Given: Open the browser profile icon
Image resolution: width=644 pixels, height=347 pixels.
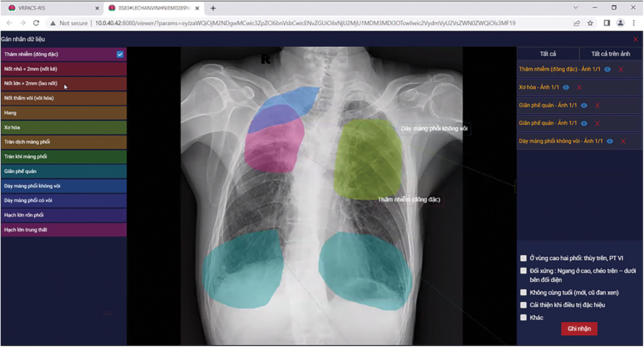Looking at the screenshot, I should 620,23.
